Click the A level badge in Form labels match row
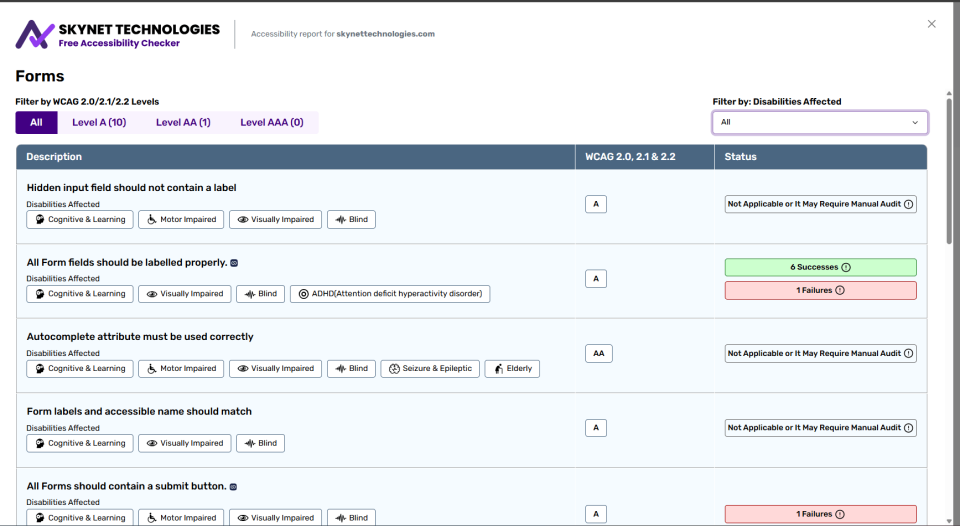This screenshot has width=960, height=526. pyautogui.click(x=596, y=428)
